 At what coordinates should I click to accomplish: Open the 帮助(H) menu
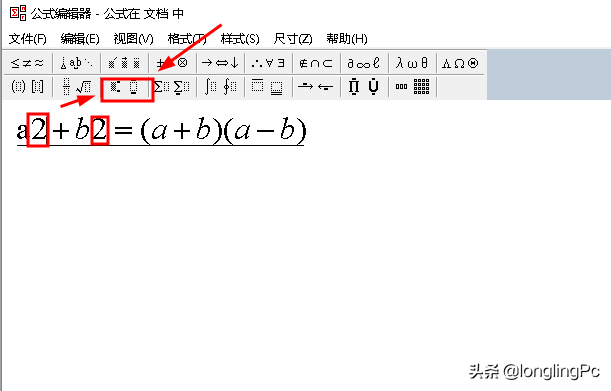pos(347,39)
